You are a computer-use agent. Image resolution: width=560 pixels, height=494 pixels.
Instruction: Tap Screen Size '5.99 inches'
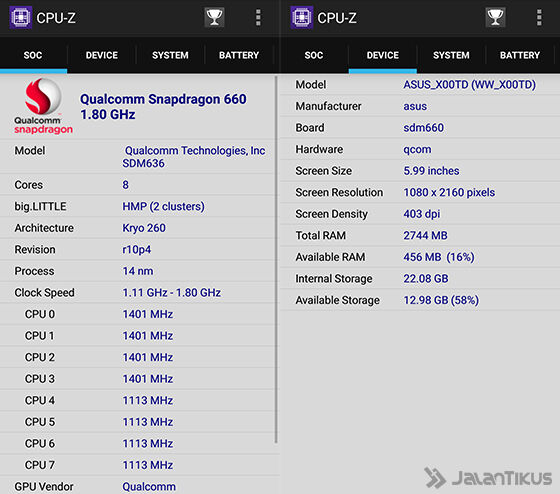(x=431, y=171)
